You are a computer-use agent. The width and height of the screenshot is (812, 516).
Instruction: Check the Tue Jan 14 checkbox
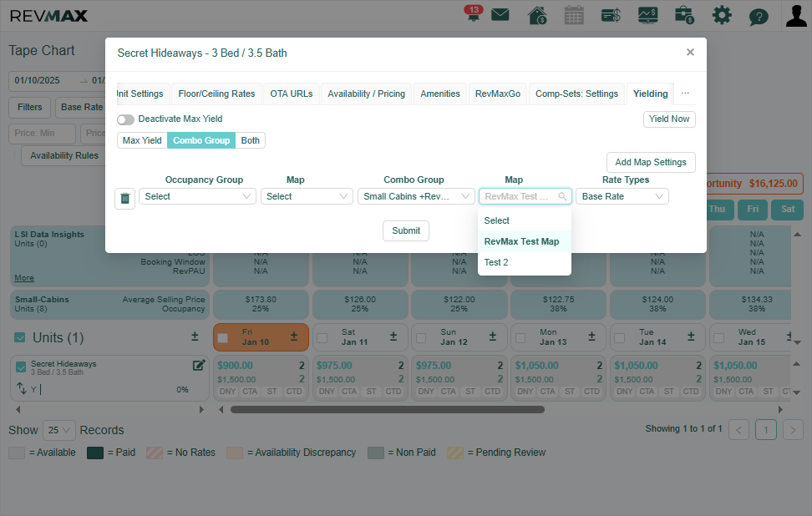click(x=620, y=338)
